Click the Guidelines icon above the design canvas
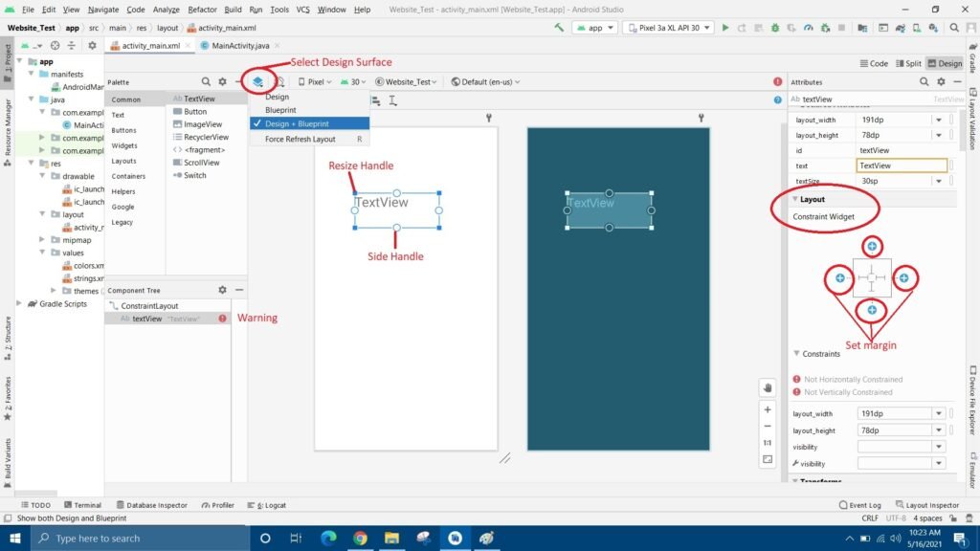This screenshot has width=980, height=551. (392, 100)
